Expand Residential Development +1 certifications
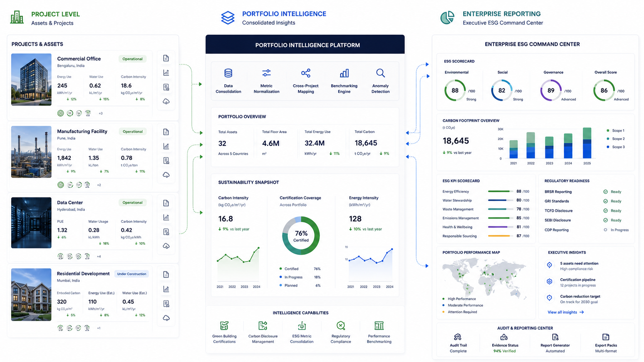Image resolution: width=644 pixels, height=362 pixels. point(99,328)
